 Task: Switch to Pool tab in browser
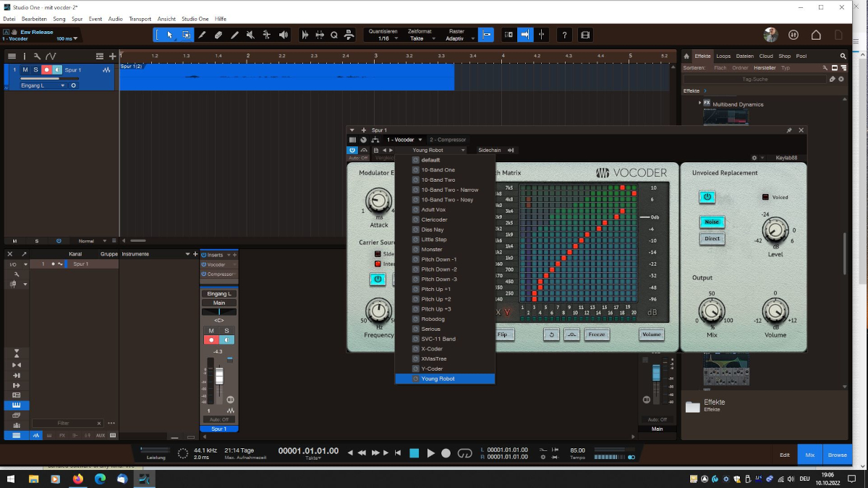(801, 56)
